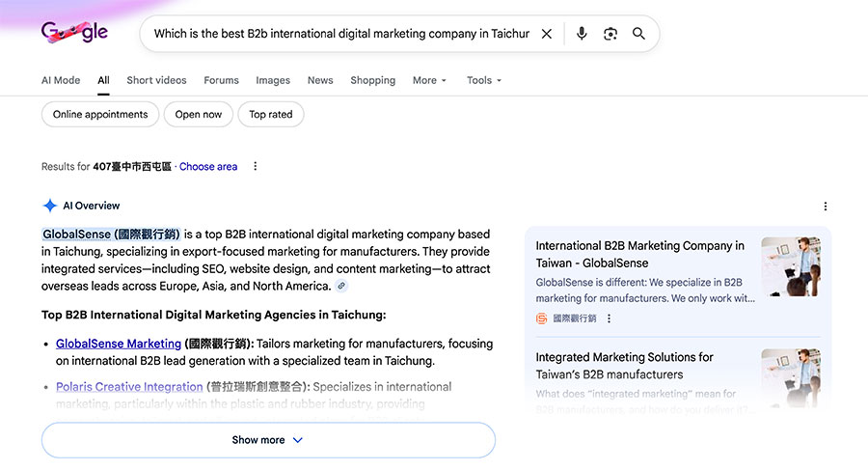Switch to Images tab
The height and width of the screenshot is (470, 868).
[x=273, y=80]
